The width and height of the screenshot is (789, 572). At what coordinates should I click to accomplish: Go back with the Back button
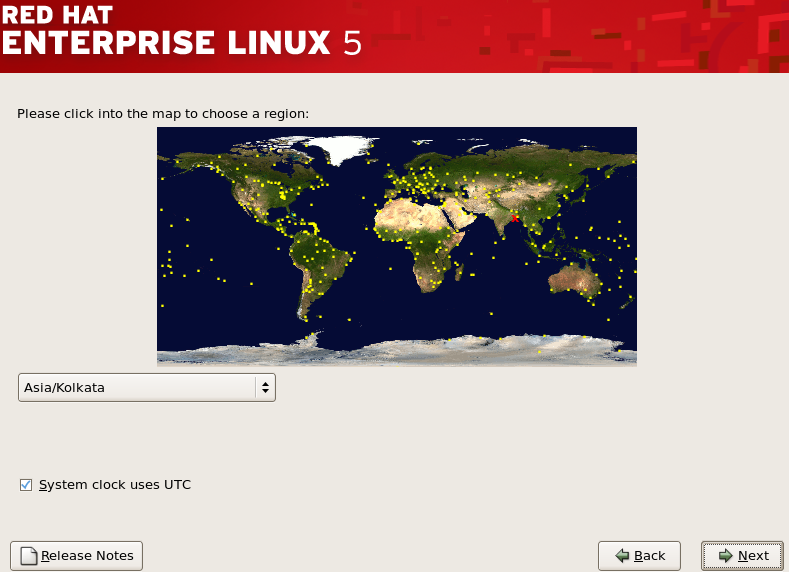tap(639, 555)
